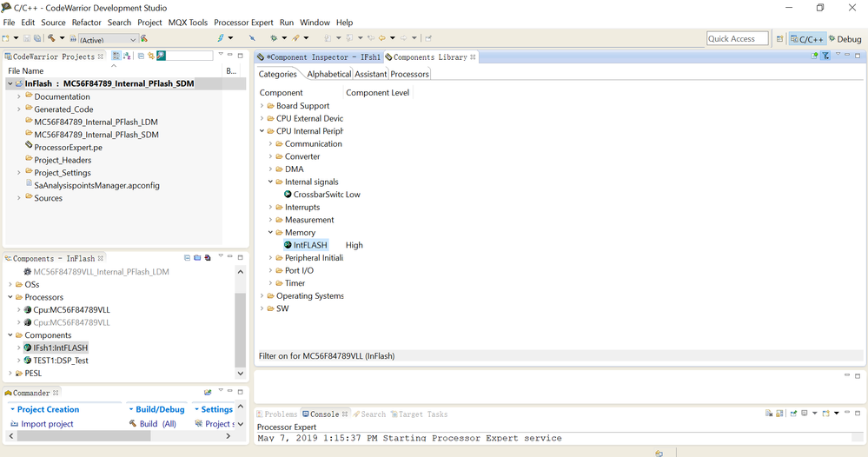Click the New file toolbar icon
The width and height of the screenshot is (868, 457).
coord(5,38)
